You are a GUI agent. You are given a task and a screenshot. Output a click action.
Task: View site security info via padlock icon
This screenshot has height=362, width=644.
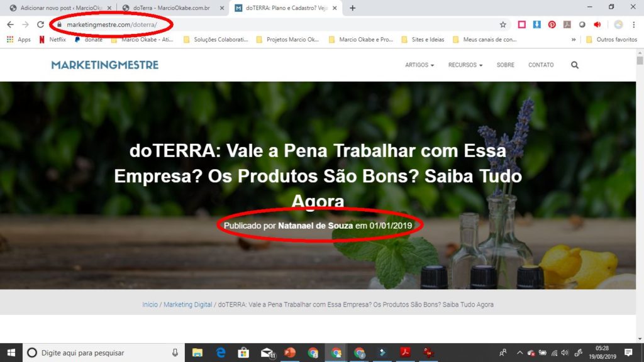tap(59, 25)
